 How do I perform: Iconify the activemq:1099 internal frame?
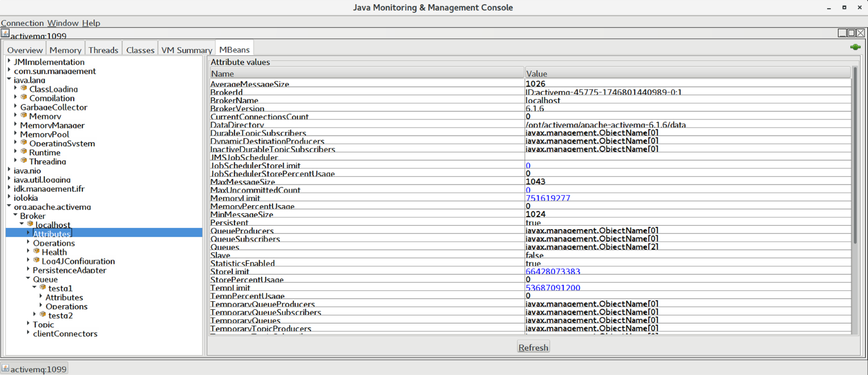tap(842, 33)
